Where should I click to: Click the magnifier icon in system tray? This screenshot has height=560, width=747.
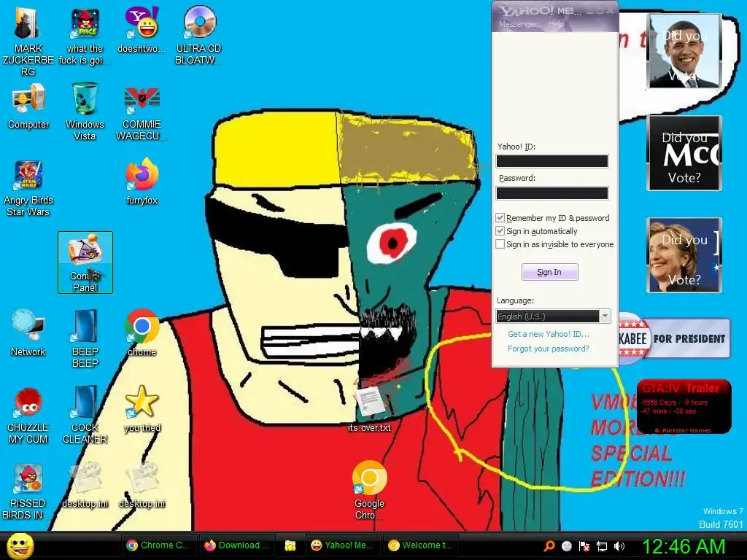pos(549,545)
